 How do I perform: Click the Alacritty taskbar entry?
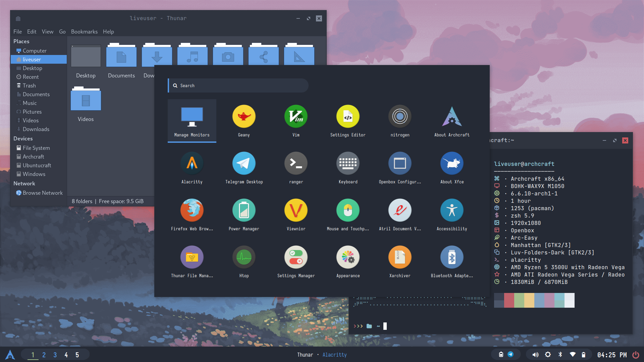[334, 355]
